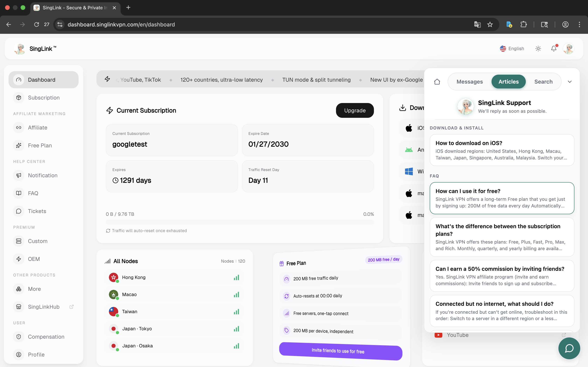Image resolution: width=588 pixels, height=367 pixels.
Task: Click the Windows download icon
Action: pyautogui.click(x=409, y=171)
